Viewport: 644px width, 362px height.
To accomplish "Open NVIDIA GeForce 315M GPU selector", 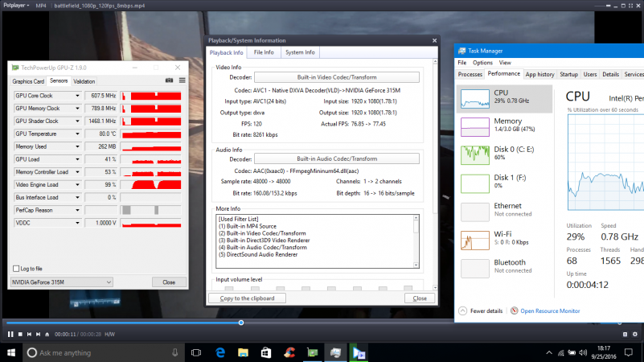I will point(62,282).
